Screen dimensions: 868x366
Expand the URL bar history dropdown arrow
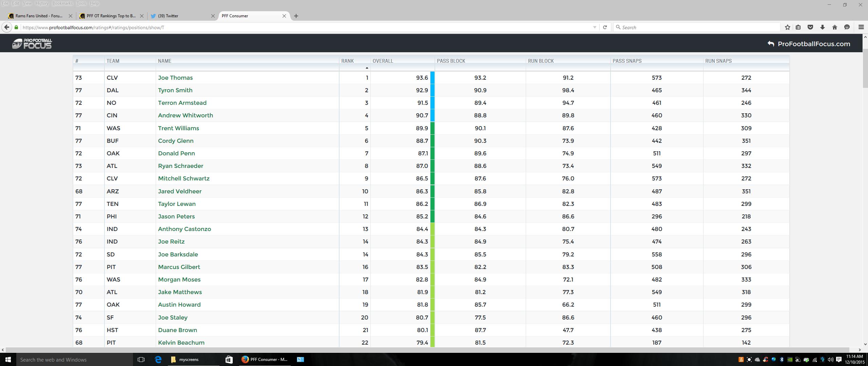point(595,27)
